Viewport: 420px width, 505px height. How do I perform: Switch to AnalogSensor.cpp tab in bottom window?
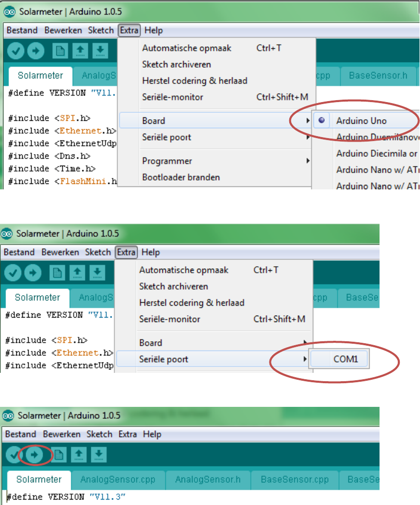point(118,479)
